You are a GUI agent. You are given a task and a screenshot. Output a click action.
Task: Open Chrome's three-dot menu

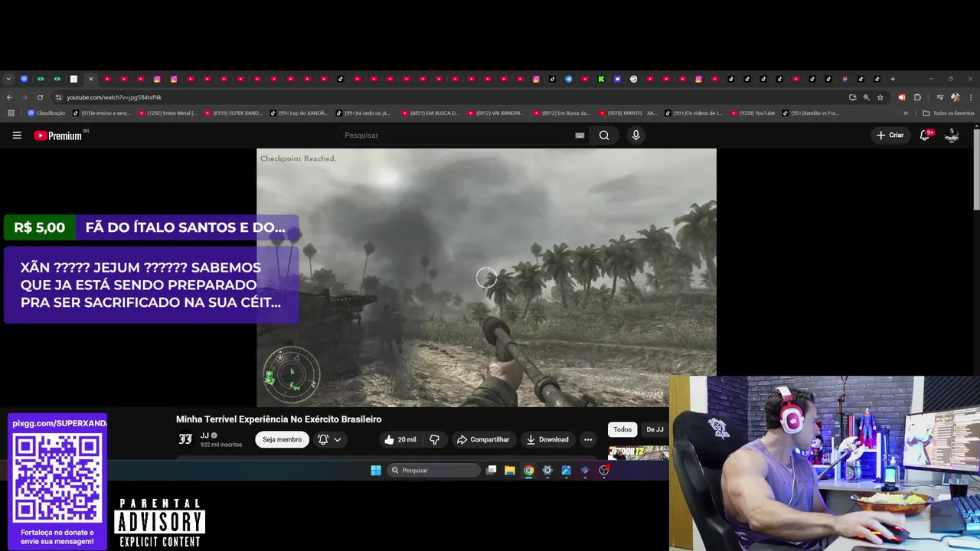click(971, 97)
